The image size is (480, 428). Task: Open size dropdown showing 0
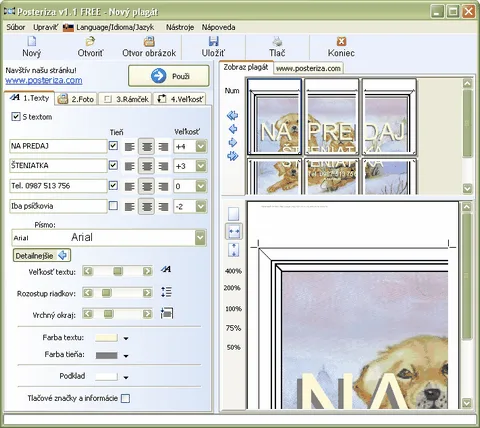[201, 186]
